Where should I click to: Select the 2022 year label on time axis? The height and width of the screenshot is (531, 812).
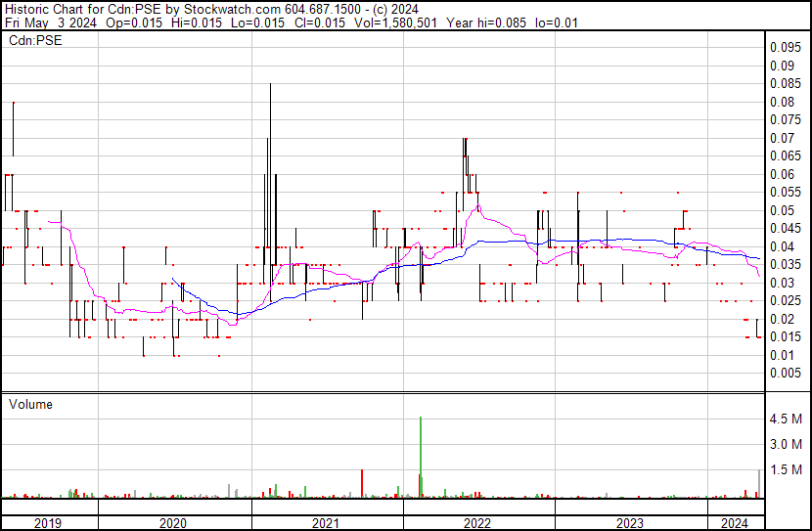[x=476, y=523]
